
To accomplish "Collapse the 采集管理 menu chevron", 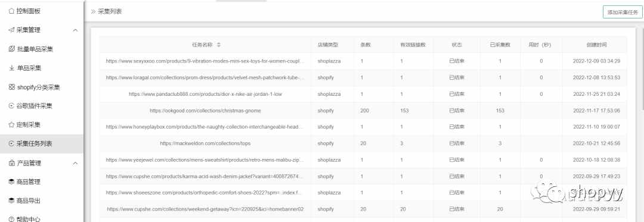I will [75, 30].
